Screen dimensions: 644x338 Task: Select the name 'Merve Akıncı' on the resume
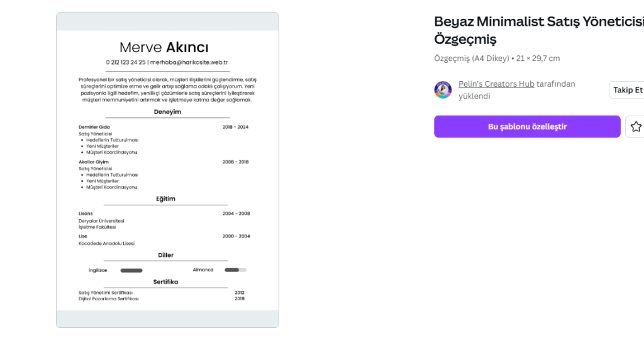pos(164,48)
